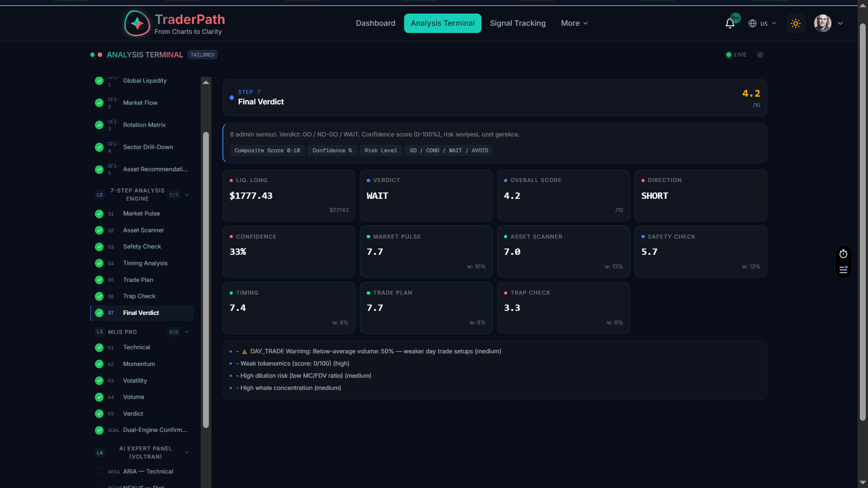Screen dimensions: 868x488
Task: Click the L2 level badge
Action: point(100,195)
